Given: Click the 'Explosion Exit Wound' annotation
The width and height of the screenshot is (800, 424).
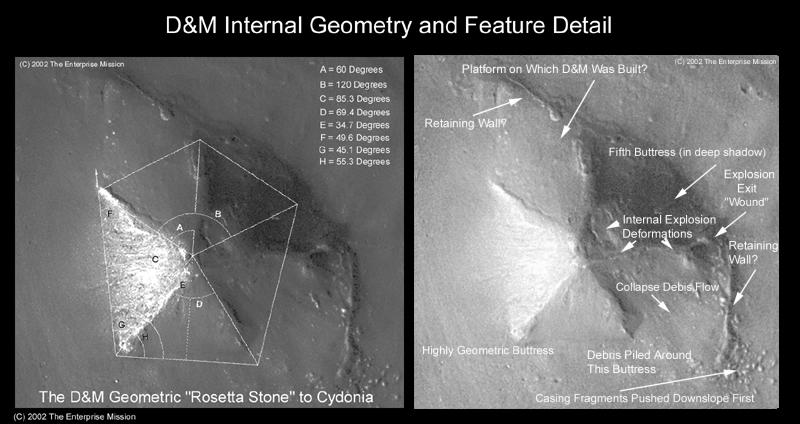Looking at the screenshot, I should 746,187.
